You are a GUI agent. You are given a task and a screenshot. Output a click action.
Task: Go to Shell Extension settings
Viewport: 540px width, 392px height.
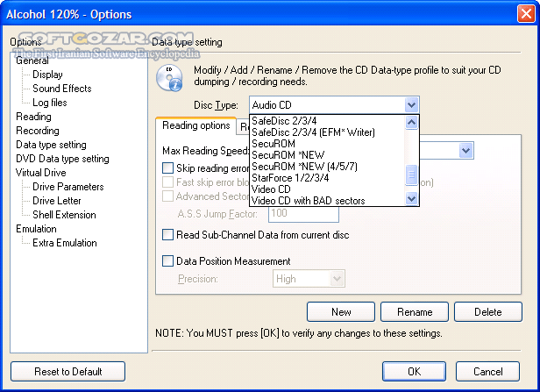(64, 215)
